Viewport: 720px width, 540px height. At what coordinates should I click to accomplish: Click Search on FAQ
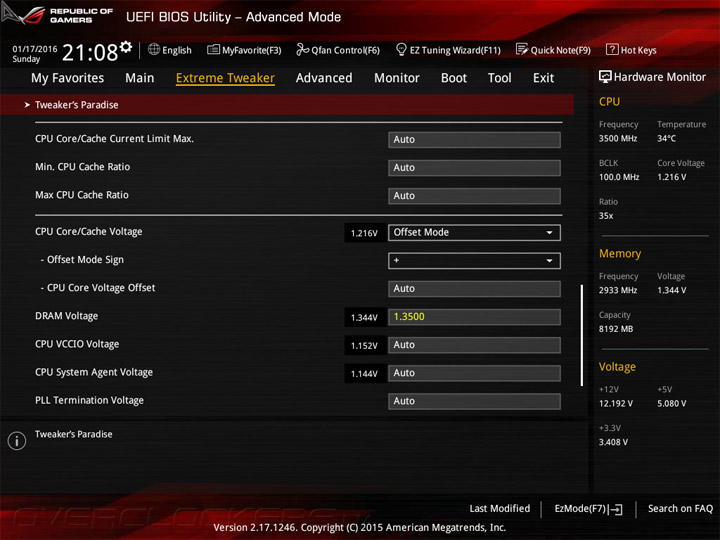680,508
